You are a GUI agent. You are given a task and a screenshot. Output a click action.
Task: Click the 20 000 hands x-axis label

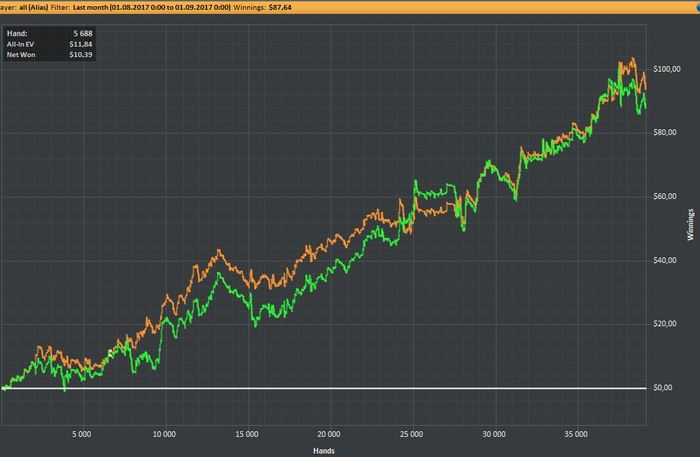[329, 434]
